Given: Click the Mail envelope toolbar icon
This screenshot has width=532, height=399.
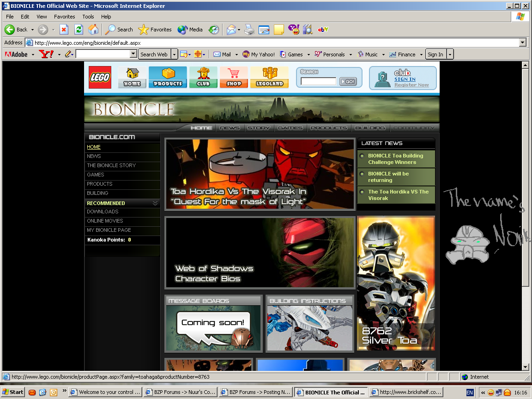Looking at the screenshot, I should pyautogui.click(x=231, y=30).
